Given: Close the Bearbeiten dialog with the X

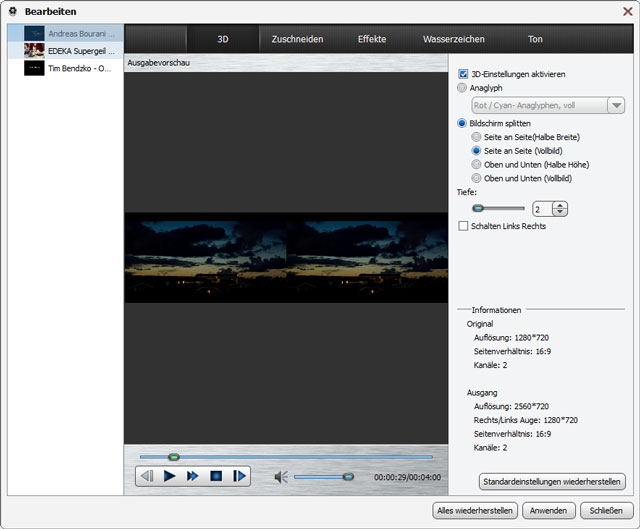Looking at the screenshot, I should coord(628,11).
